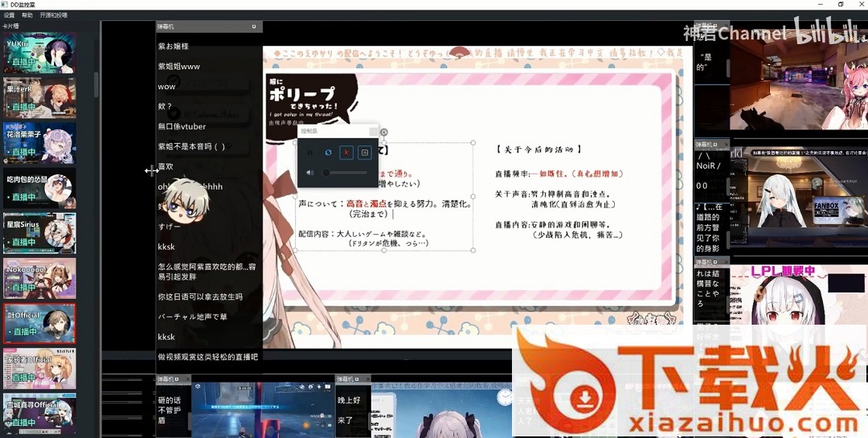Image resolution: width=868 pixels, height=438 pixels.
Task: Click the large 弹幕机 panel title bar
Action: point(209,26)
